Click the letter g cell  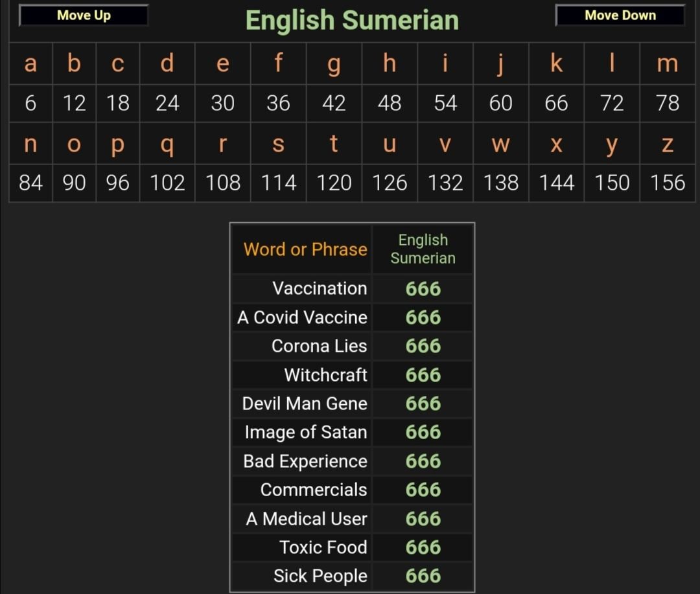pos(334,63)
